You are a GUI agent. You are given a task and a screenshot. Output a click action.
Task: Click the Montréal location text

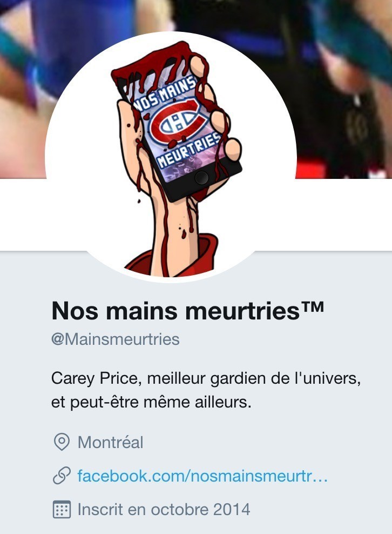click(x=111, y=443)
